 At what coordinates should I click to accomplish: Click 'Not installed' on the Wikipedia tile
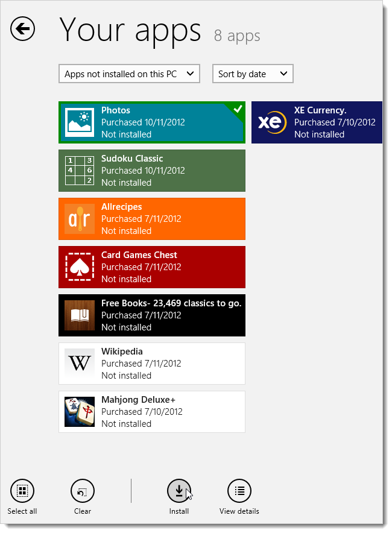click(x=127, y=376)
